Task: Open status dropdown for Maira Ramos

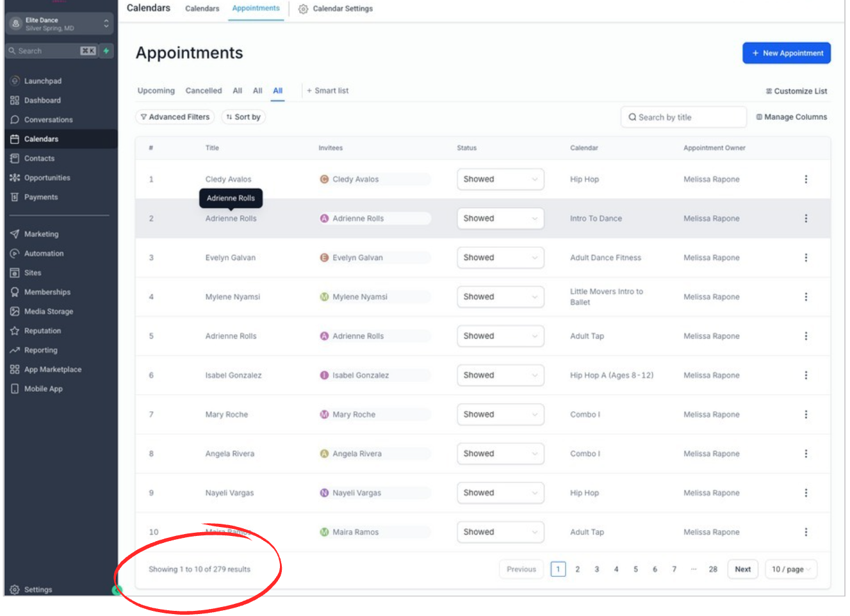Action: pyautogui.click(x=500, y=532)
